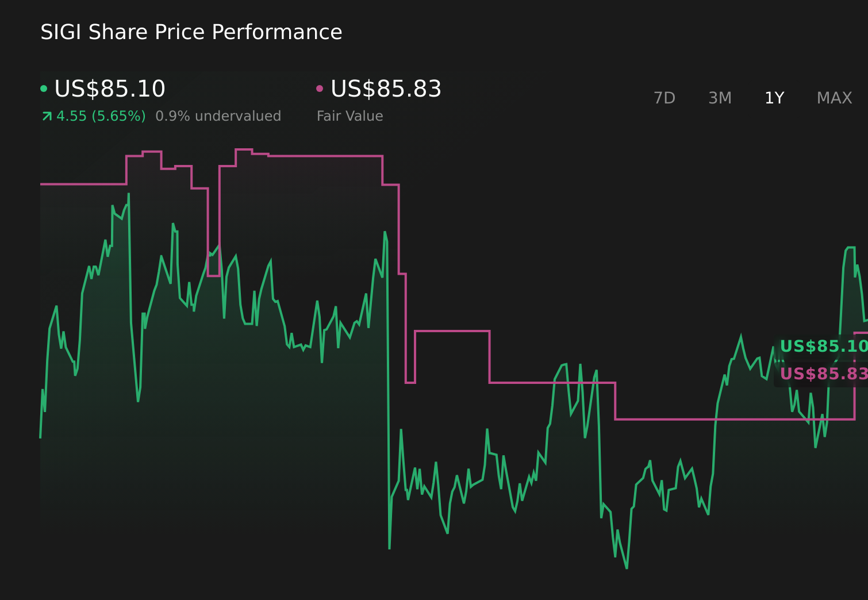Switch to the 7D time range
Screen dimensions: 868x600
point(665,98)
